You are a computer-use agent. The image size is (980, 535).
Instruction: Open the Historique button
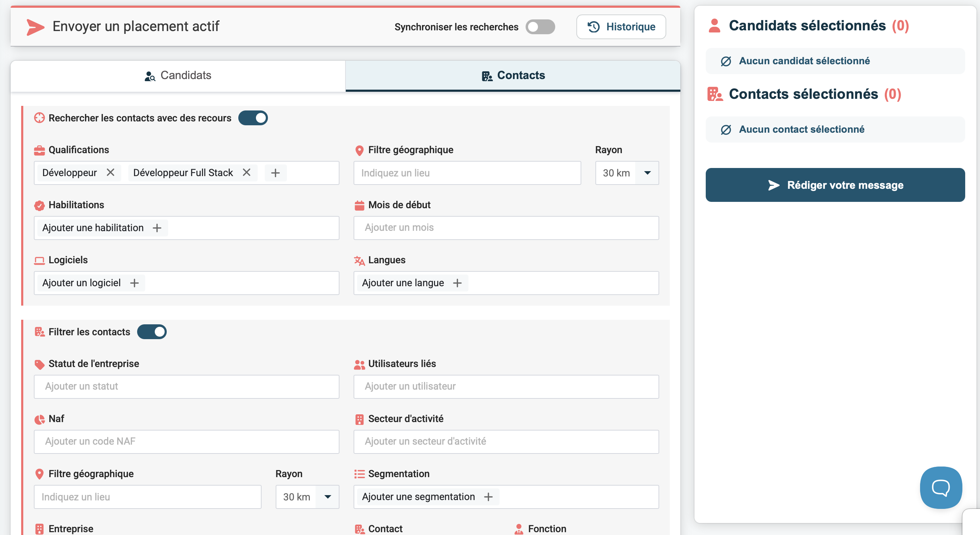621,27
